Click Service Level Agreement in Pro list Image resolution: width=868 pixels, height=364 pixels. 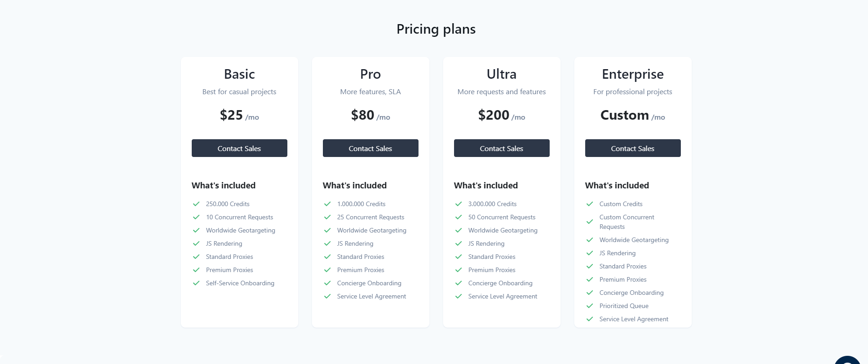tap(371, 296)
